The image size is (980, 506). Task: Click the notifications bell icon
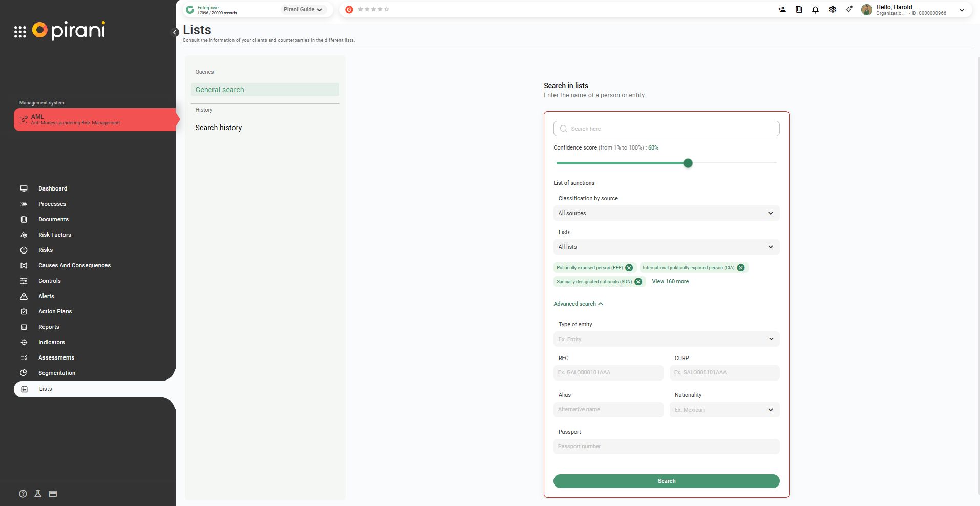tap(815, 10)
